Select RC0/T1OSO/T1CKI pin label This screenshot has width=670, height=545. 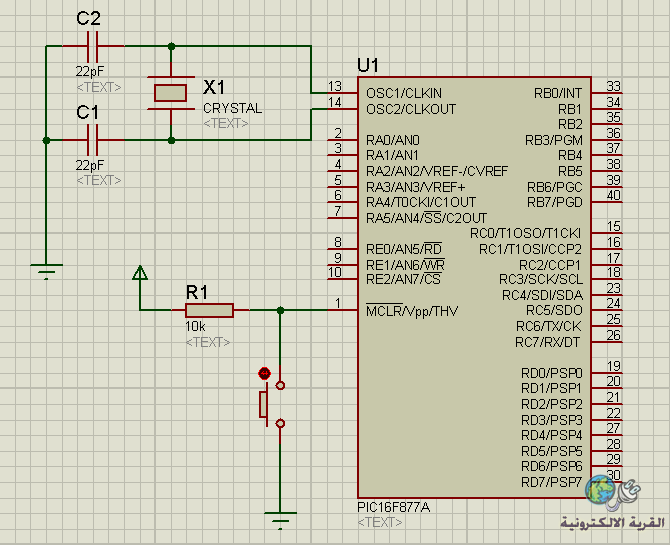coord(526,233)
